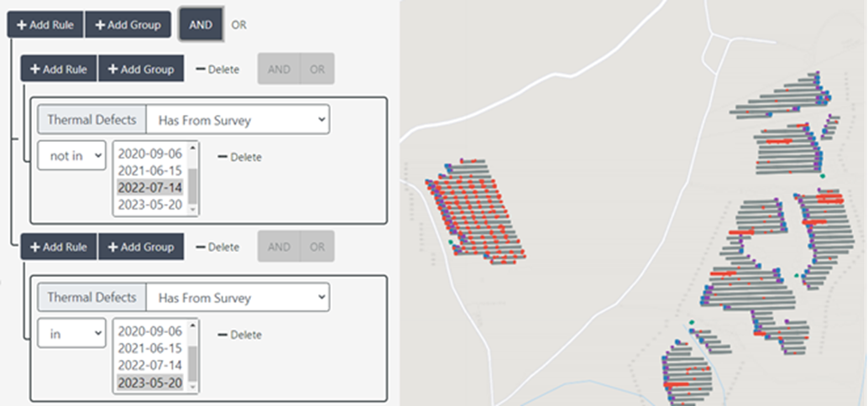Image resolution: width=868 pixels, height=406 pixels.
Task: Remove the 'in' survey rule
Action: pyautogui.click(x=240, y=335)
